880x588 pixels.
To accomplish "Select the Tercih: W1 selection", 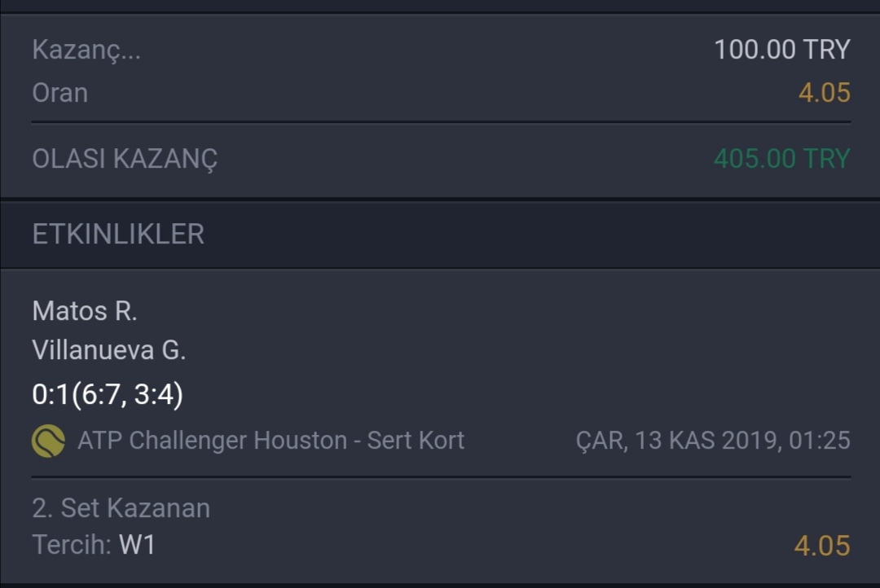I will tap(94, 544).
